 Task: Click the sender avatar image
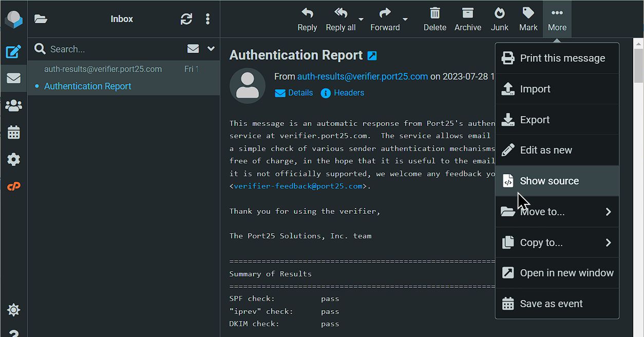point(248,86)
